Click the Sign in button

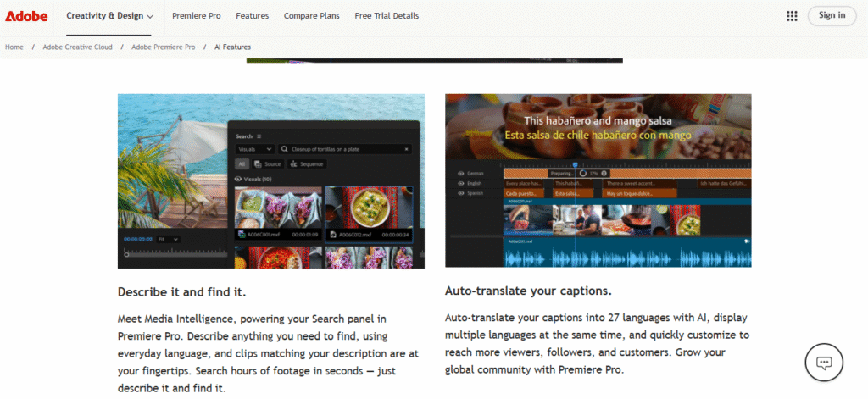[x=832, y=15]
